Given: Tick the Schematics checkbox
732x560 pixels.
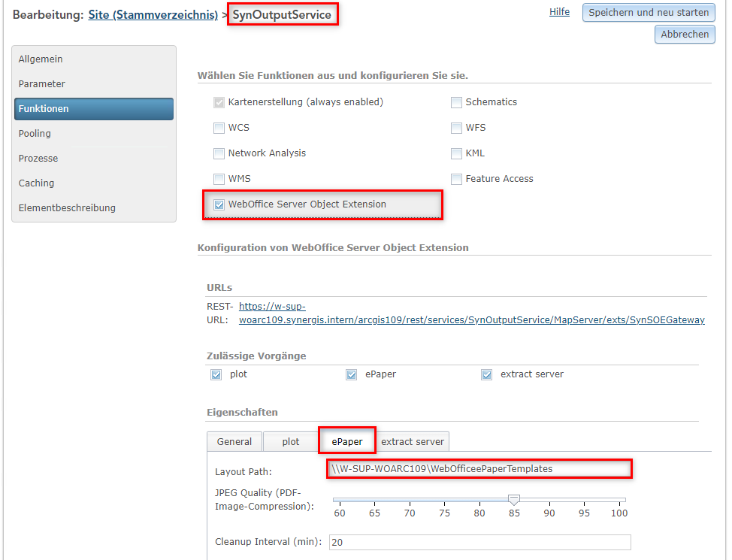Looking at the screenshot, I should coord(456,102).
